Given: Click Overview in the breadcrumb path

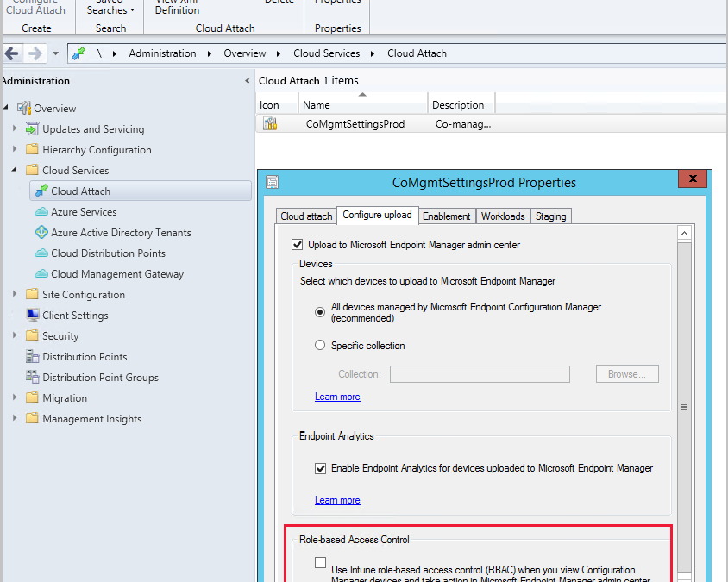Looking at the screenshot, I should 245,53.
